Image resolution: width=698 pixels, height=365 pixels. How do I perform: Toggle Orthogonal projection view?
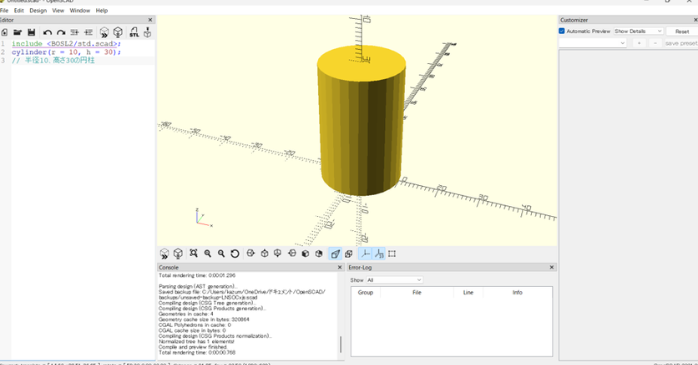coord(349,254)
